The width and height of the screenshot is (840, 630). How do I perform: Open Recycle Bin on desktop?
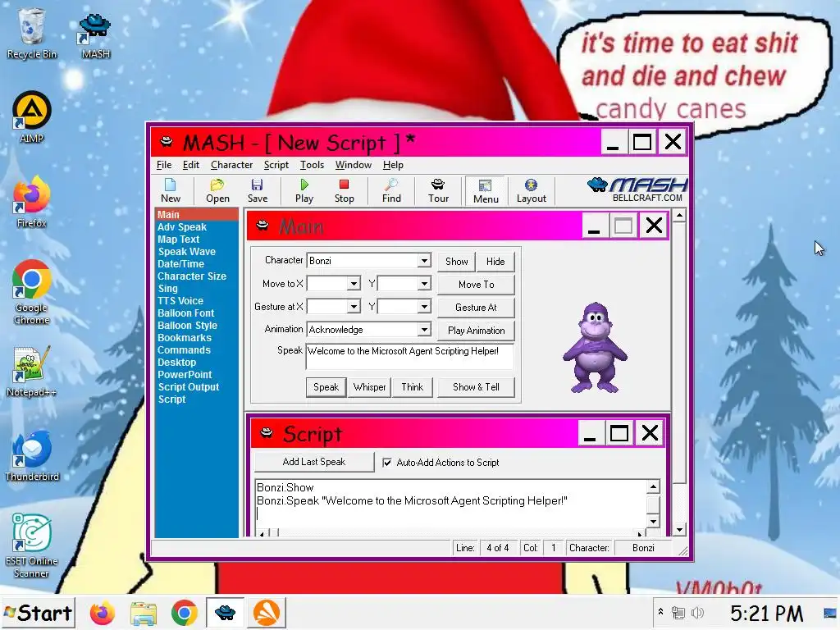[32, 34]
